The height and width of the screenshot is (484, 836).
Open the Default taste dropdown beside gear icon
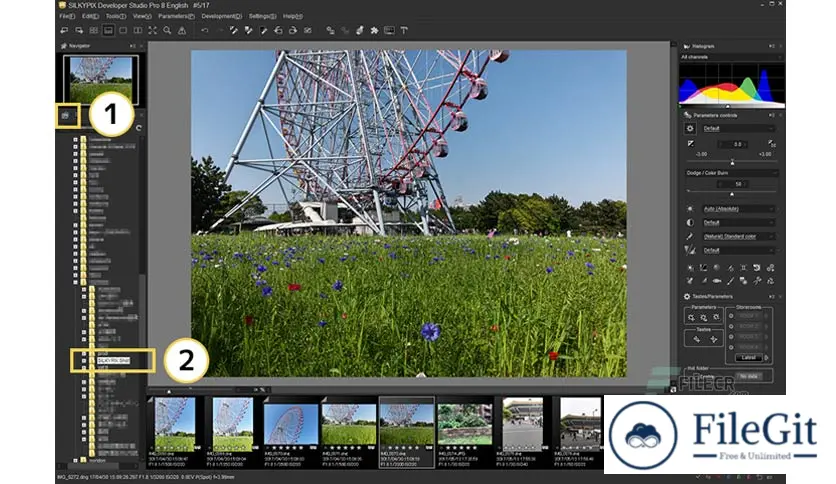click(738, 128)
